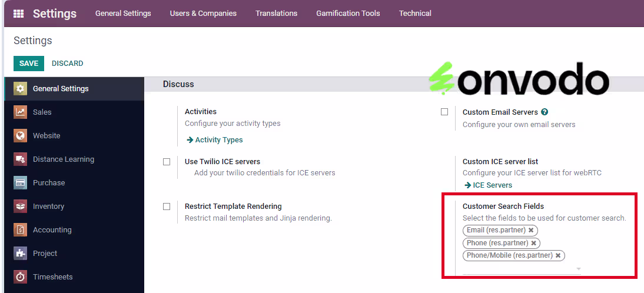644x293 pixels.
Task: Click the Discuss section heading
Action: (x=178, y=84)
